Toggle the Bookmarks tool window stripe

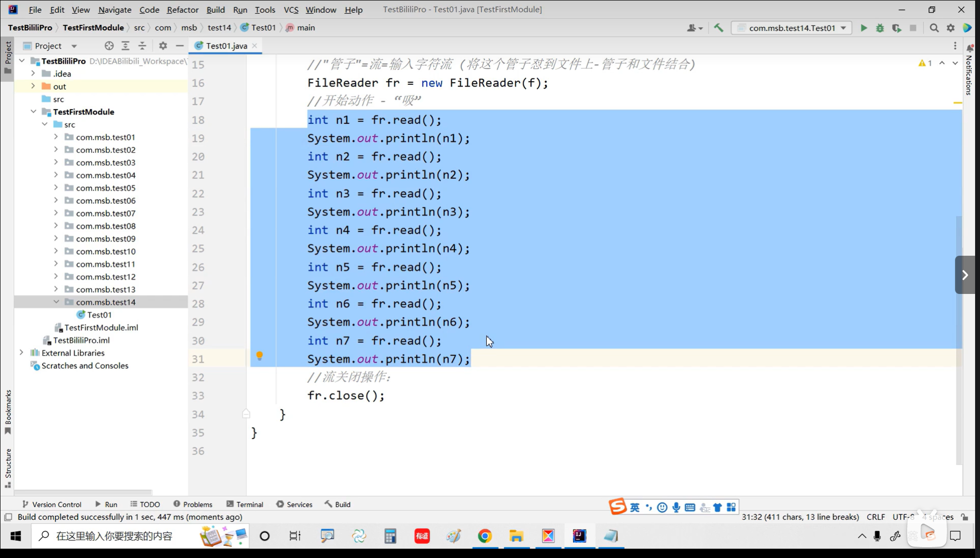click(8, 412)
